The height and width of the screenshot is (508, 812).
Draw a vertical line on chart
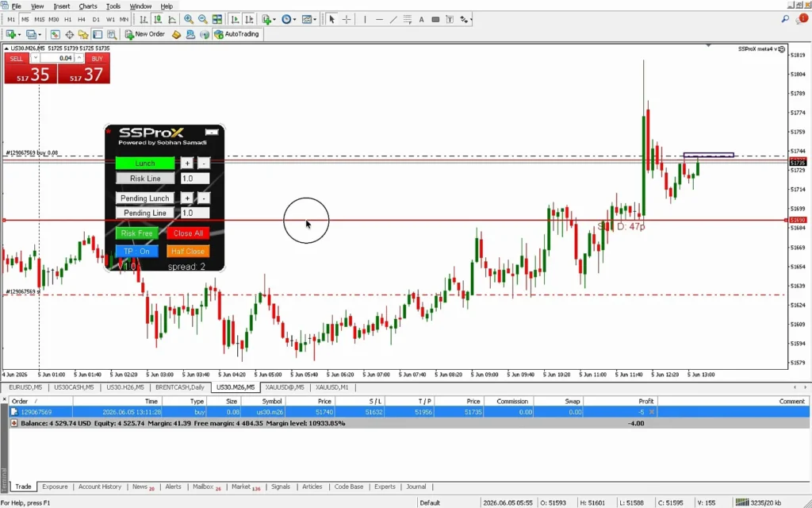coord(365,20)
